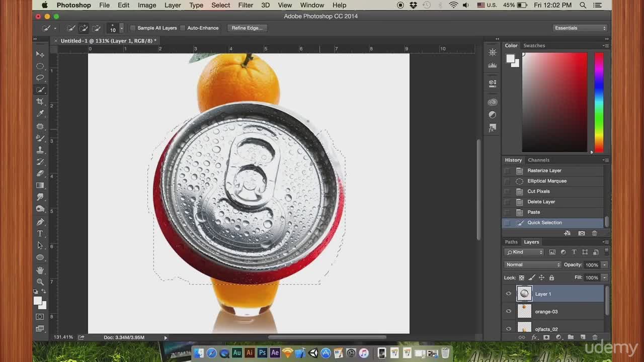Toggle Quick Mask mode
This screenshot has height=362, width=644.
click(x=40, y=317)
